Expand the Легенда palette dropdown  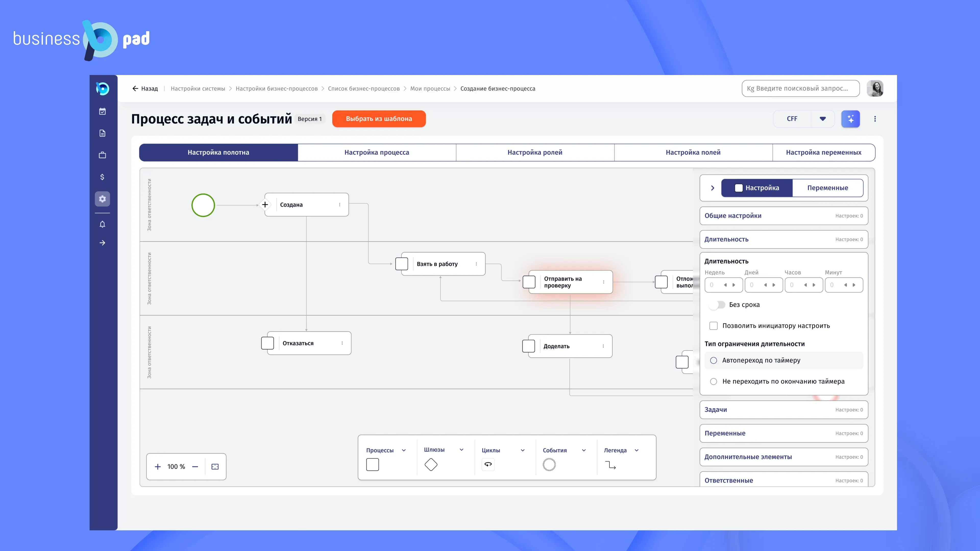pos(636,450)
